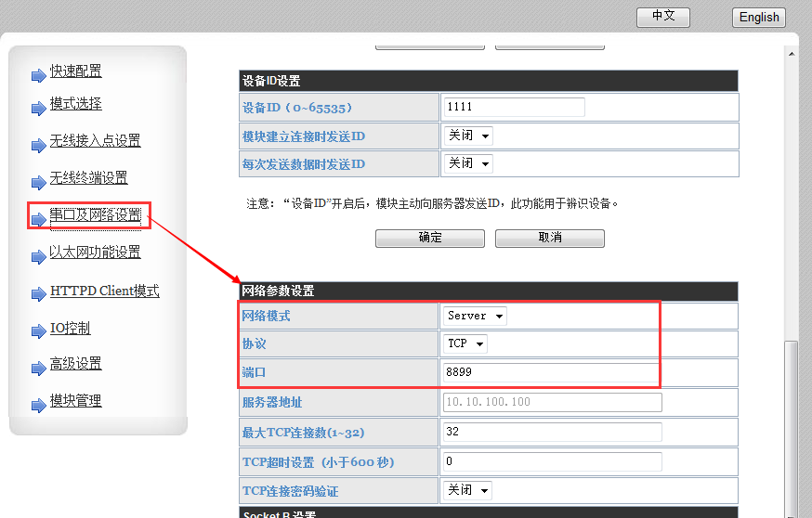Open the 高级设置 menu link

pyautogui.click(x=75, y=364)
